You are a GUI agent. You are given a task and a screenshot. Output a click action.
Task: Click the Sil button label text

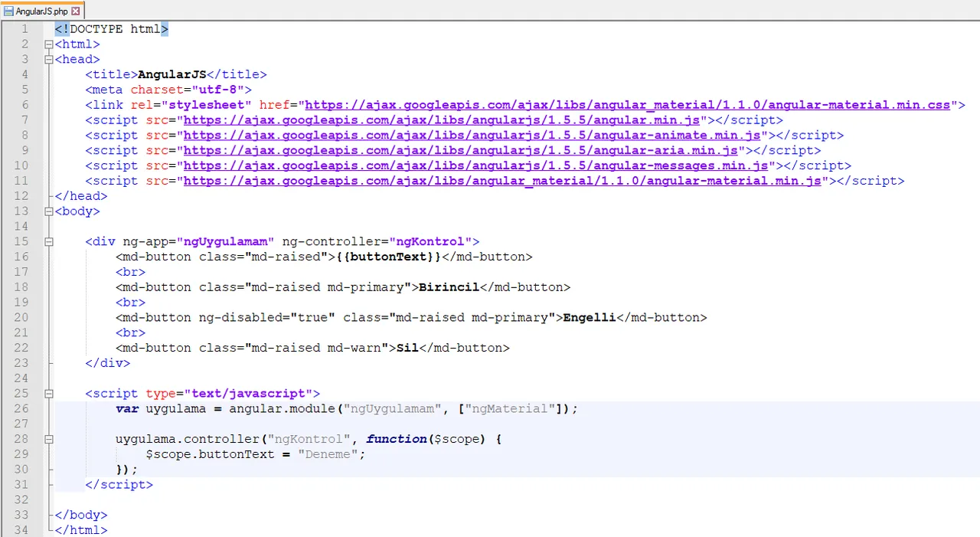[407, 348]
